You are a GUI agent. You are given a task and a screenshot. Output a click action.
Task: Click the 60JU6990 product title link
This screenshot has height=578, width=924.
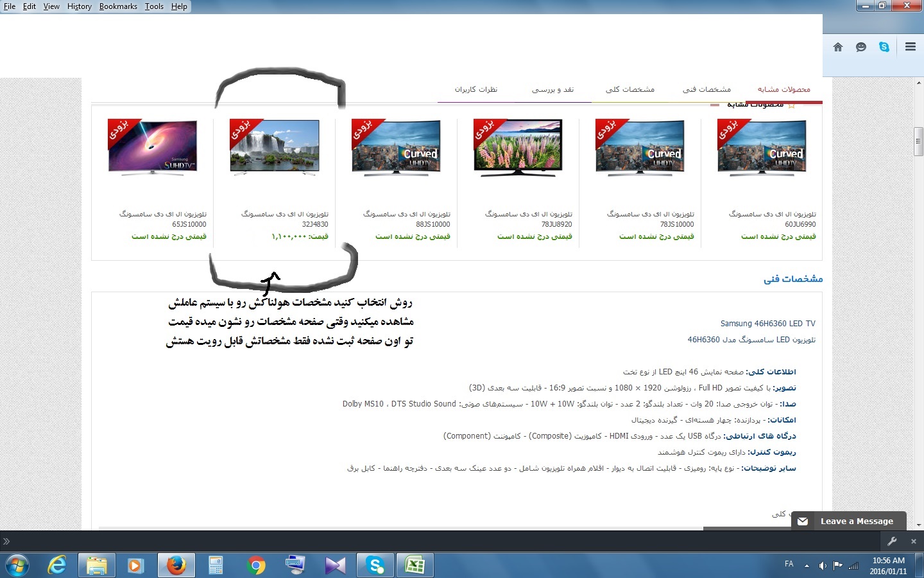[x=773, y=219]
